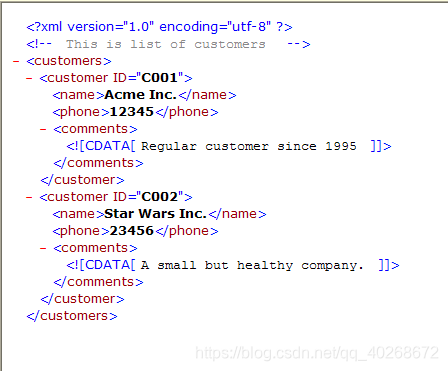The width and height of the screenshot is (448, 371).
Task: Select the phone value '23456'
Action: (x=132, y=231)
